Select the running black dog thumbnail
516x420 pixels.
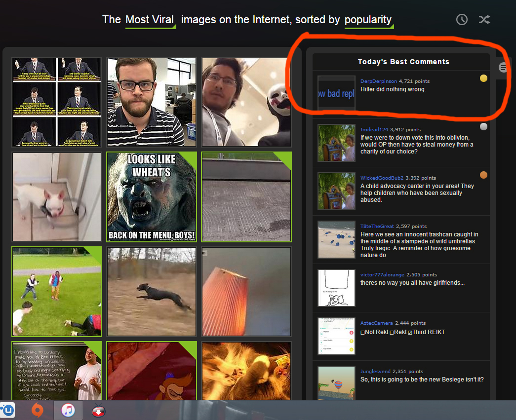click(152, 291)
